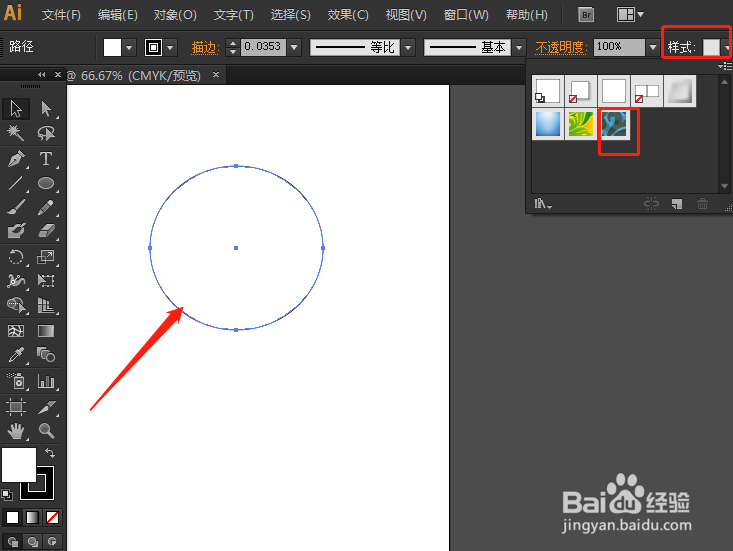
Task: Select the Free Transform tool
Action: pos(46,281)
